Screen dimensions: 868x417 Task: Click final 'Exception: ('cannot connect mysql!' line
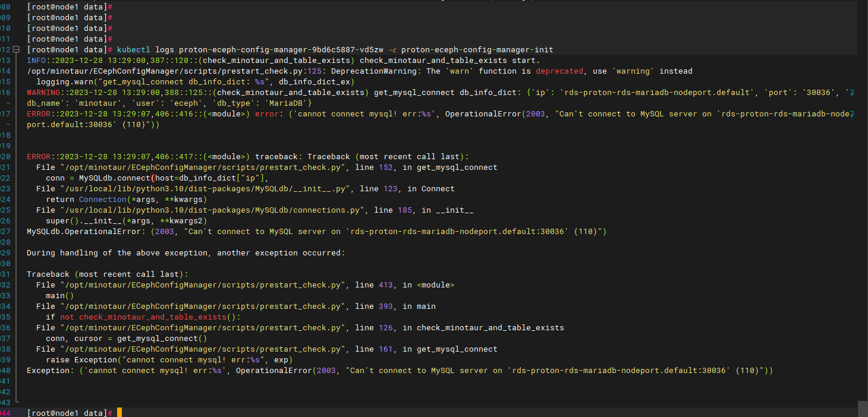[400, 371]
